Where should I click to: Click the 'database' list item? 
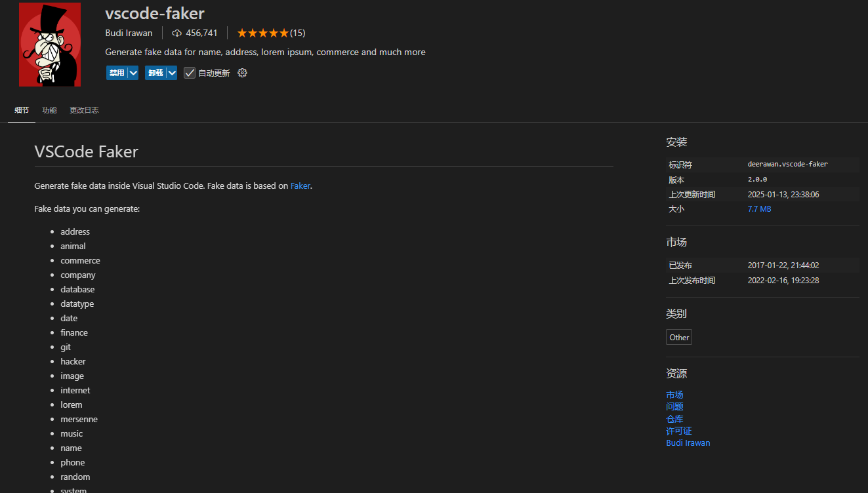click(x=77, y=289)
